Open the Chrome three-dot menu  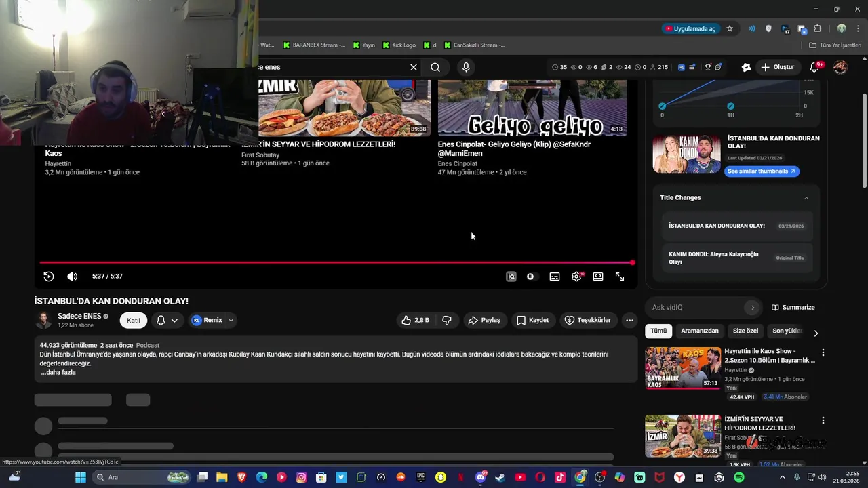(x=857, y=28)
